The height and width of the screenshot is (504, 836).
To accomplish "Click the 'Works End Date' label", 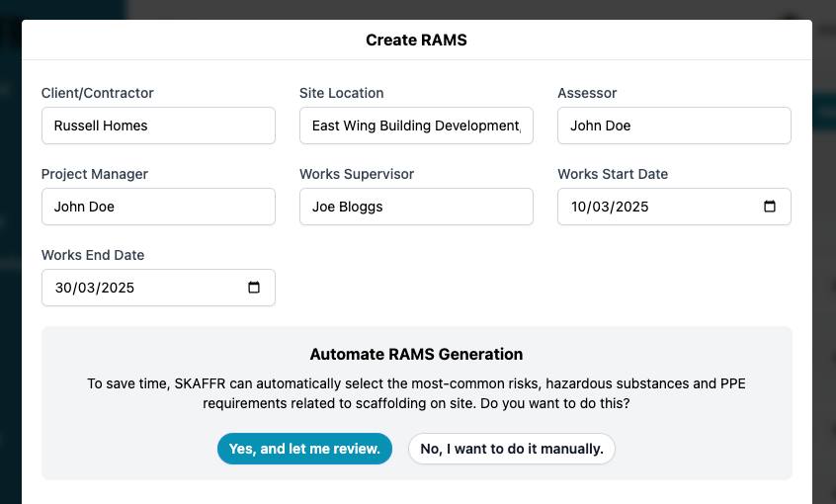I will (x=93, y=255).
